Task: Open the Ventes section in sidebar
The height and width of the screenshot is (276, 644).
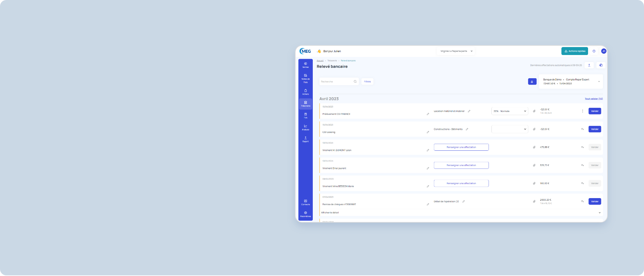Action: (305, 65)
